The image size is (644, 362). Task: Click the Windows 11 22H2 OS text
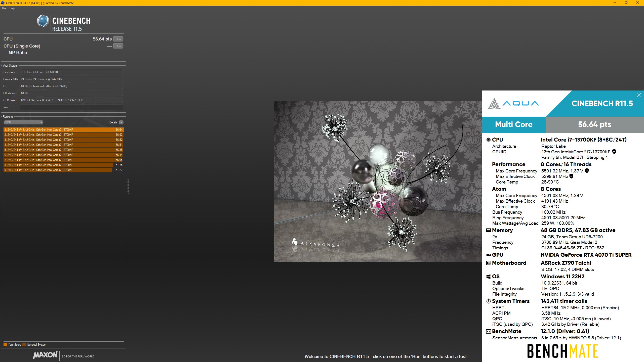pyautogui.click(x=563, y=277)
